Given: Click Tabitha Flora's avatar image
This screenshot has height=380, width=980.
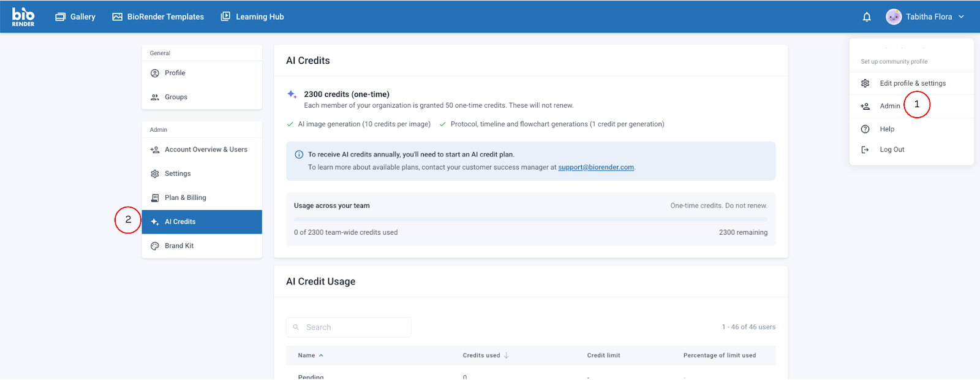Looking at the screenshot, I should 894,17.
